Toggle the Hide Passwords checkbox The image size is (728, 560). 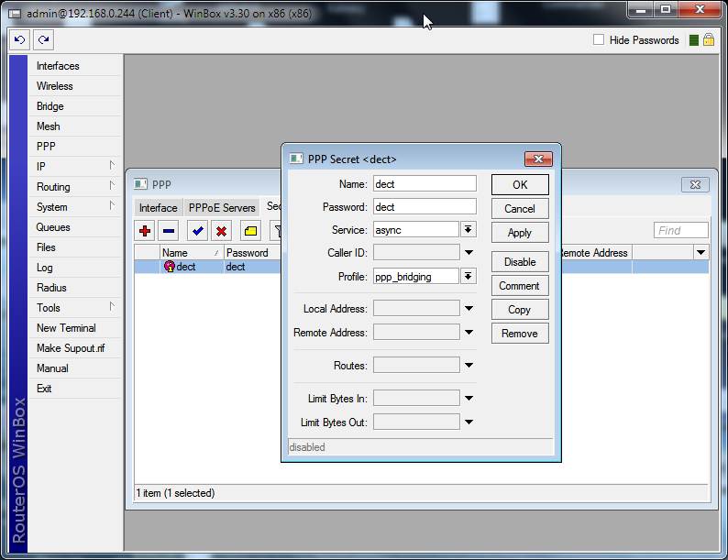tap(599, 40)
